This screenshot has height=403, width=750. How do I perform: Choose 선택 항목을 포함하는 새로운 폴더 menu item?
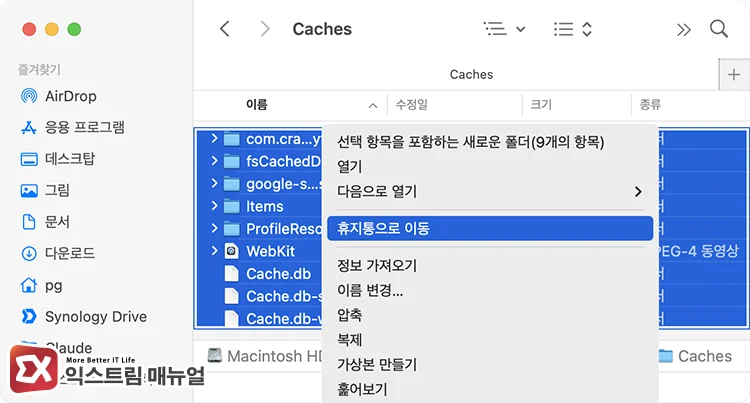[x=471, y=142]
